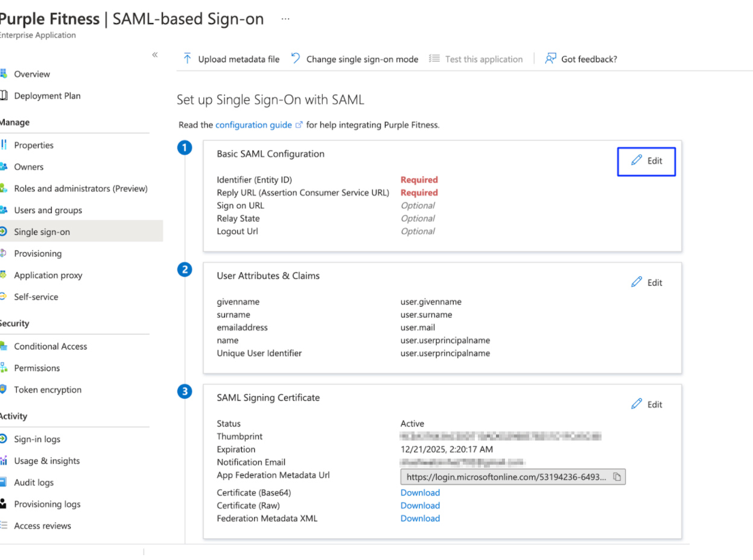Open Owners in the sidebar
Image resolution: width=753 pixels, height=560 pixels.
tap(29, 167)
